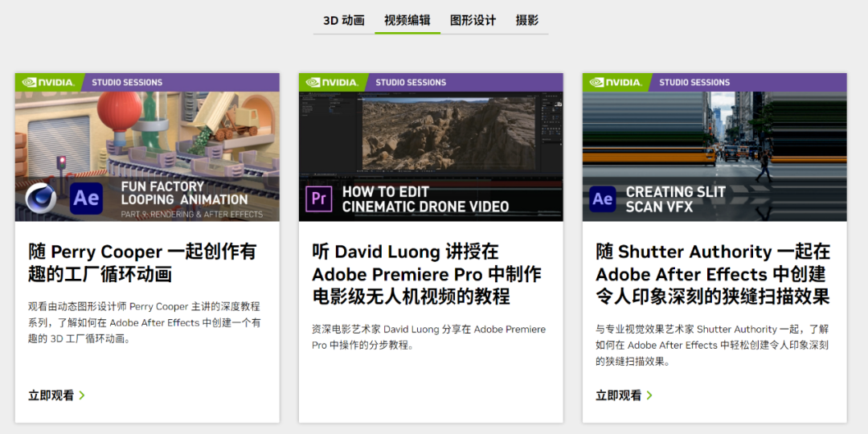Screen dimensions: 868x434
Task: Click the NVIDIA logo on the Perry Cooper card
Action: coord(47,83)
